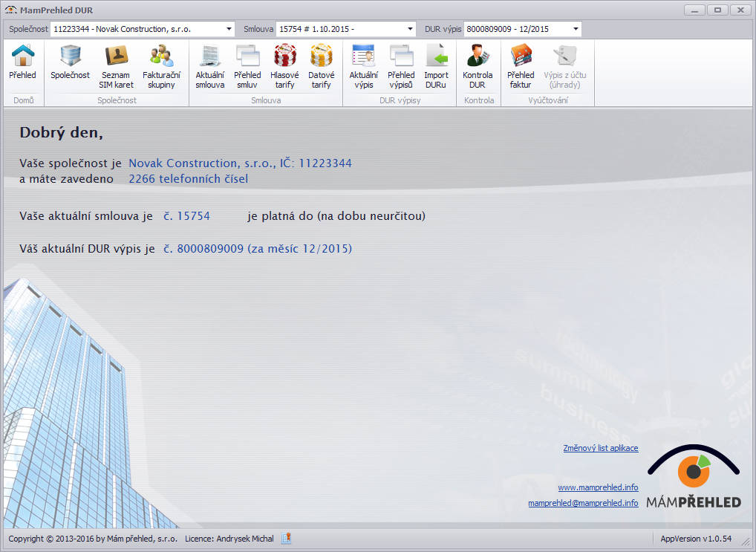Click the Dobrý den greeting

click(61, 132)
